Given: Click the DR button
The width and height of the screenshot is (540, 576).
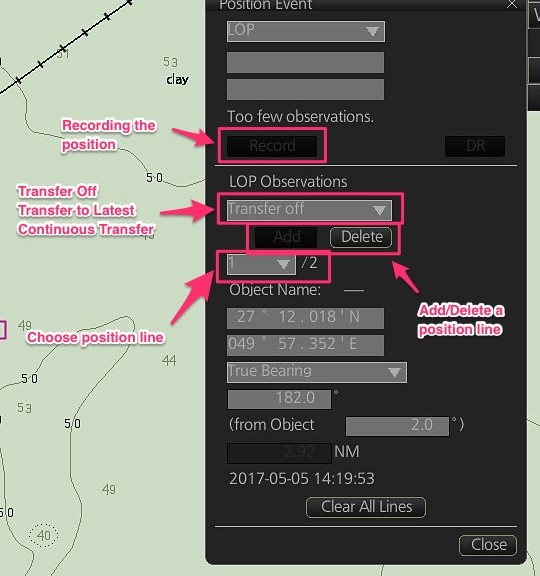Looking at the screenshot, I should pyautogui.click(x=475, y=146).
